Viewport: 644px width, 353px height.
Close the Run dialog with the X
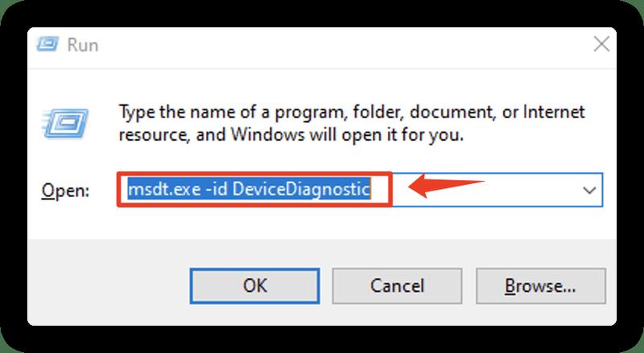click(601, 44)
